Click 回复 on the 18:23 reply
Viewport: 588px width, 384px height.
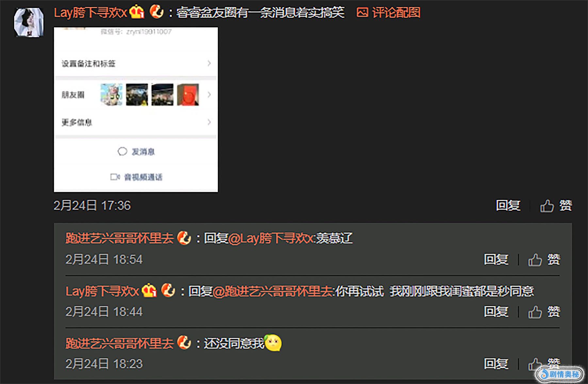click(496, 364)
